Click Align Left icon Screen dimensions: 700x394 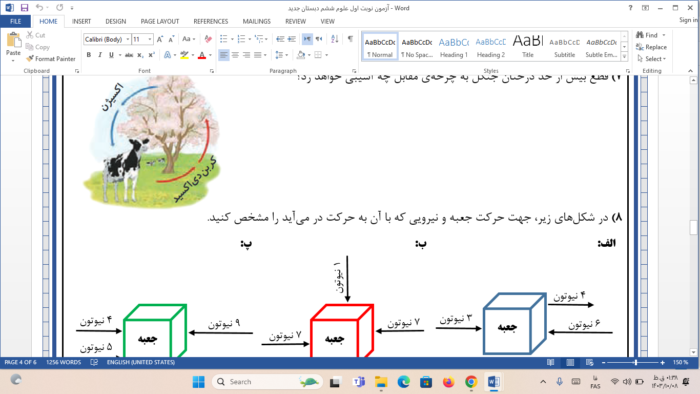coord(224,55)
